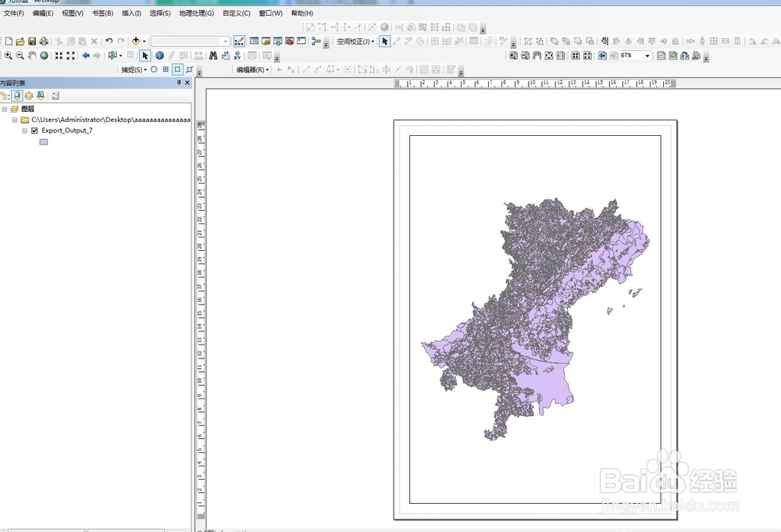Activate the Select Elements black arrow tool
The width and height of the screenshot is (781, 532).
click(x=145, y=55)
